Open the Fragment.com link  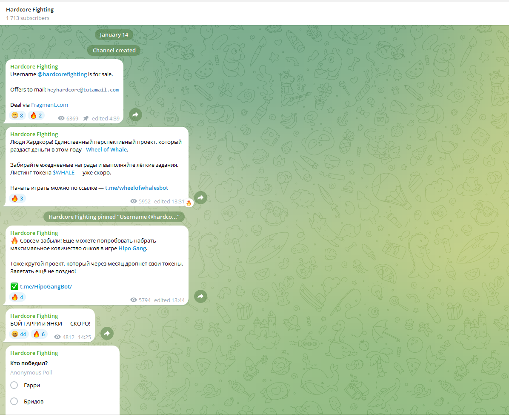click(49, 105)
